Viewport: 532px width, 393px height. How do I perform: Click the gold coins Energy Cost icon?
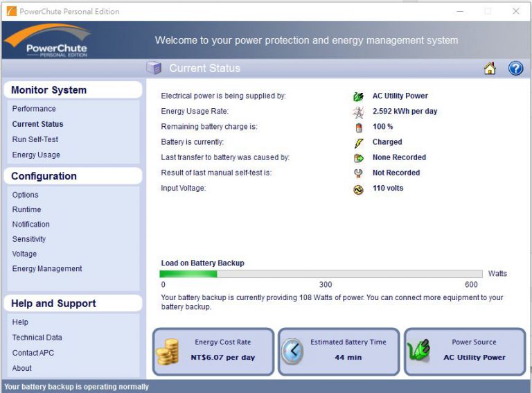pyautogui.click(x=167, y=351)
